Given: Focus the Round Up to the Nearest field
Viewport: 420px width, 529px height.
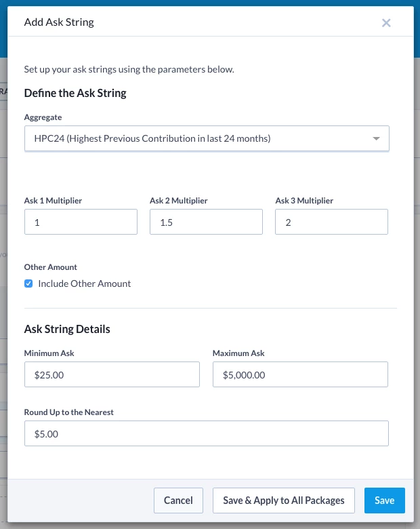Looking at the screenshot, I should coord(206,433).
